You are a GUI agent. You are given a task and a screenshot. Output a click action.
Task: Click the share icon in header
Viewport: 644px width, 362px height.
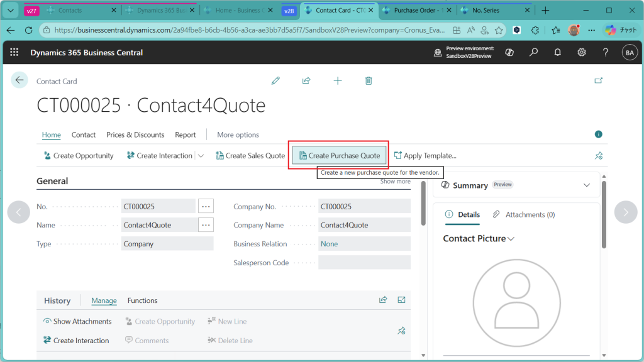click(306, 80)
